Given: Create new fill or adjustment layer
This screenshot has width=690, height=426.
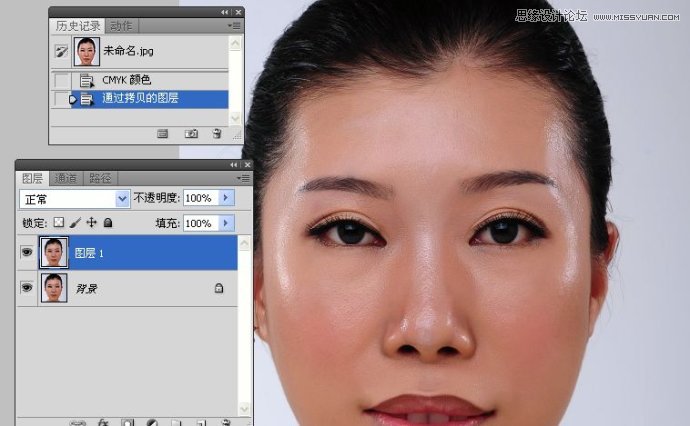Looking at the screenshot, I should tap(152, 422).
